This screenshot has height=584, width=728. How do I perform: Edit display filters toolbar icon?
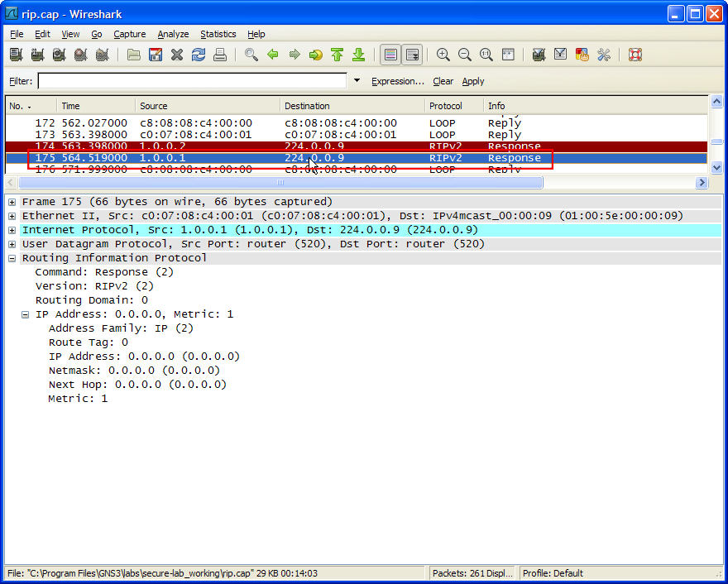tap(560, 55)
